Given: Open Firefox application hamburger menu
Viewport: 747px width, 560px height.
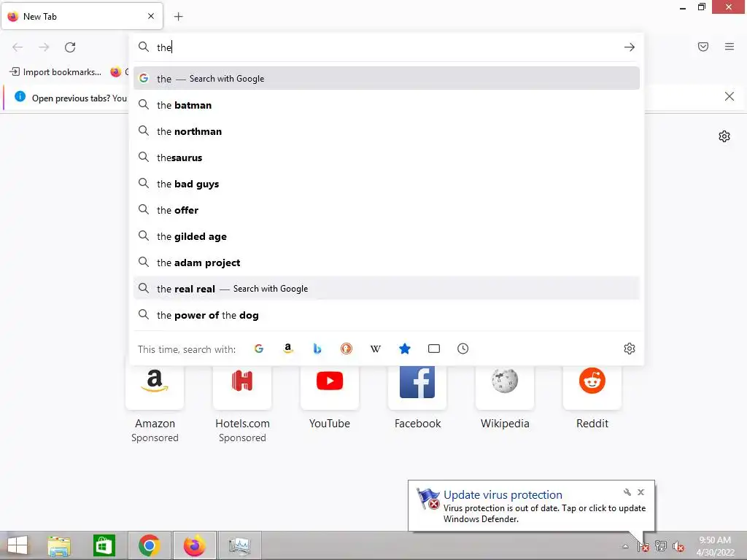Looking at the screenshot, I should tap(729, 47).
